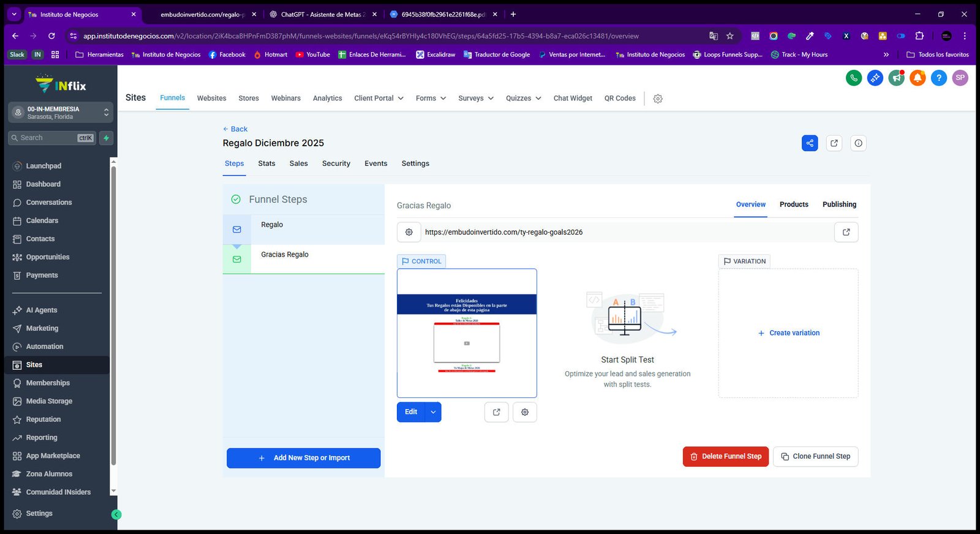
Task: Open URL settings gear beside funnel path
Action: (x=409, y=232)
